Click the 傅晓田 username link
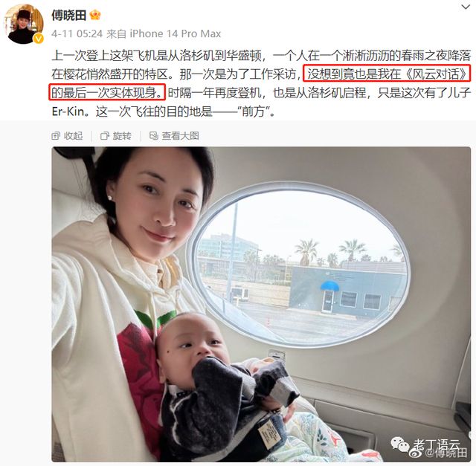The height and width of the screenshot is (466, 476). click(69, 16)
